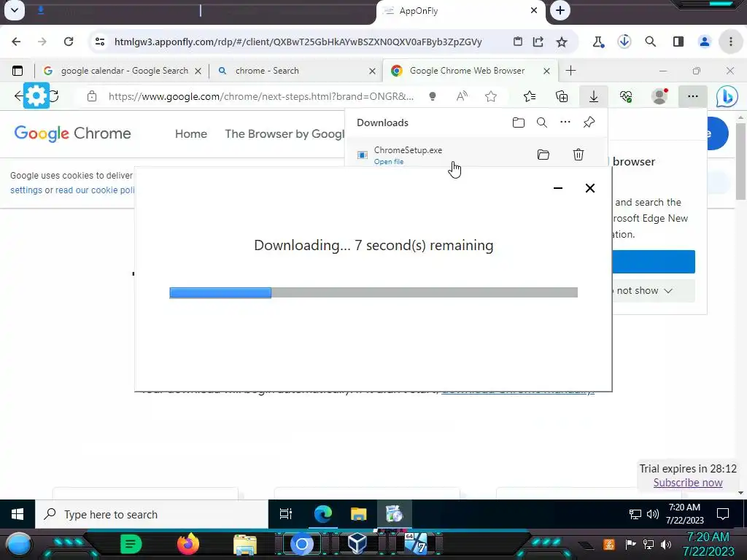
Task: Open Chrome Labs flask icon
Action: (598, 42)
